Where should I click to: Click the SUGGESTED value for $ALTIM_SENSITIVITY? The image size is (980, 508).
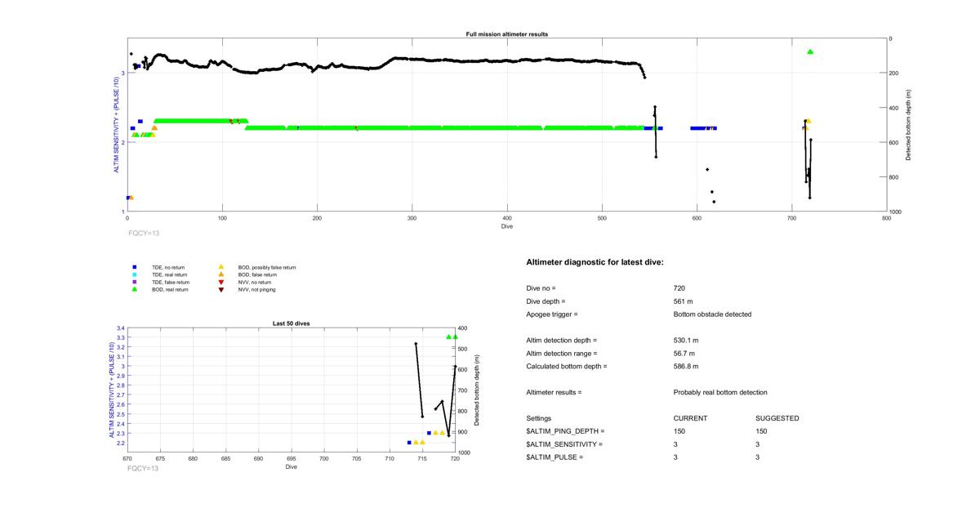(758, 444)
